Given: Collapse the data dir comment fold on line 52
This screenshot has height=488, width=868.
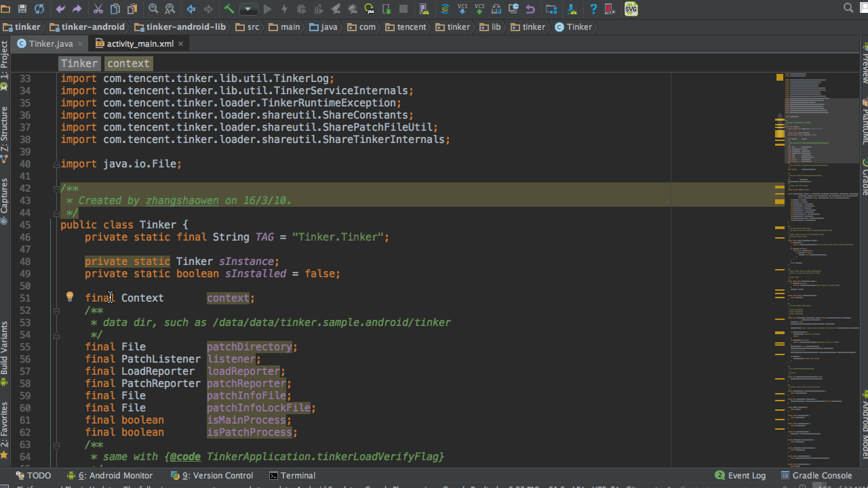Looking at the screenshot, I should (56, 310).
